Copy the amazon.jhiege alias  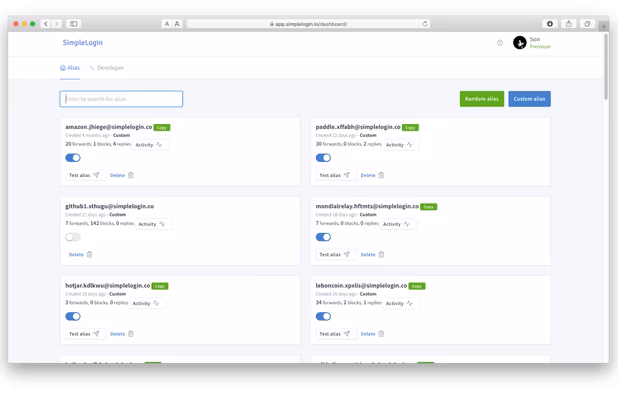tap(162, 128)
